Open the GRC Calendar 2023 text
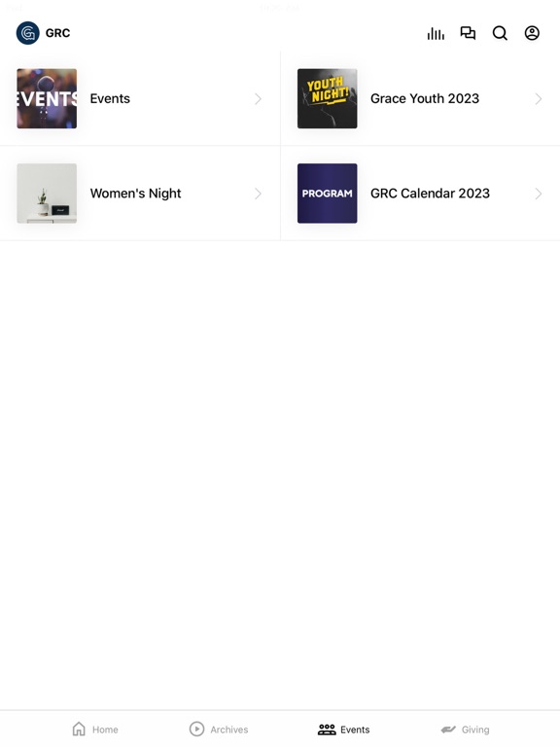560x747 pixels. pos(430,194)
